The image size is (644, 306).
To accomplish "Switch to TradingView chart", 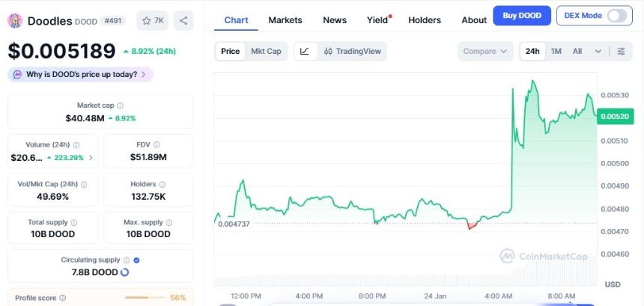I will (353, 52).
